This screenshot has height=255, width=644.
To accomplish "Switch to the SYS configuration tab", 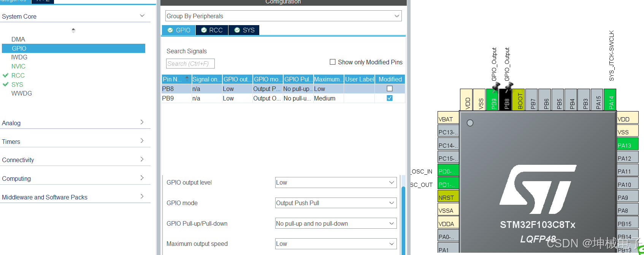I will pyautogui.click(x=244, y=30).
